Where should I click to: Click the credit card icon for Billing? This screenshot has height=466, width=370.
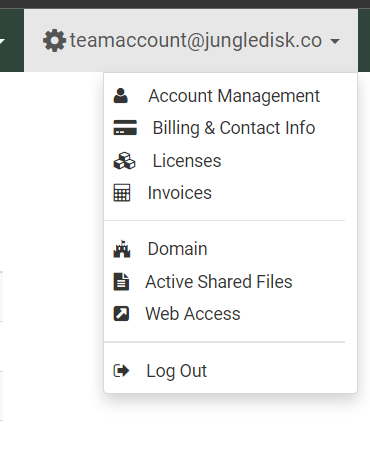point(125,128)
